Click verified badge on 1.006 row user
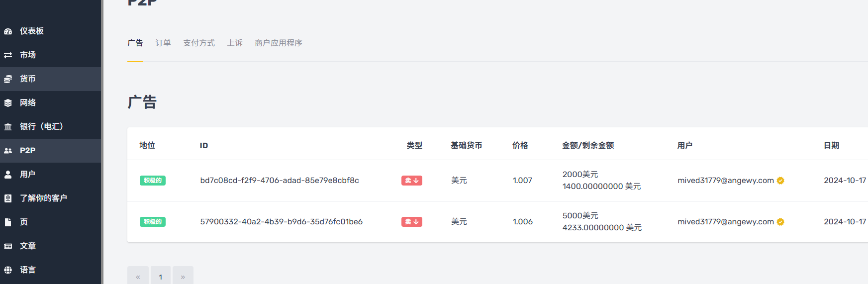Image resolution: width=868 pixels, height=284 pixels. click(780, 222)
